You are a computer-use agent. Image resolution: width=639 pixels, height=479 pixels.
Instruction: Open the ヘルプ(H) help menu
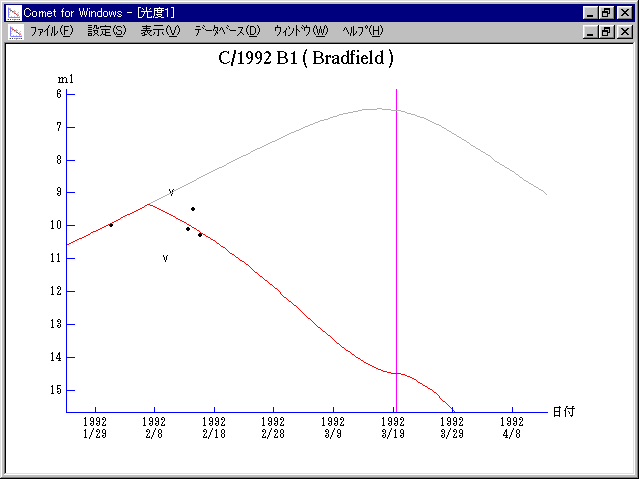[362, 31]
